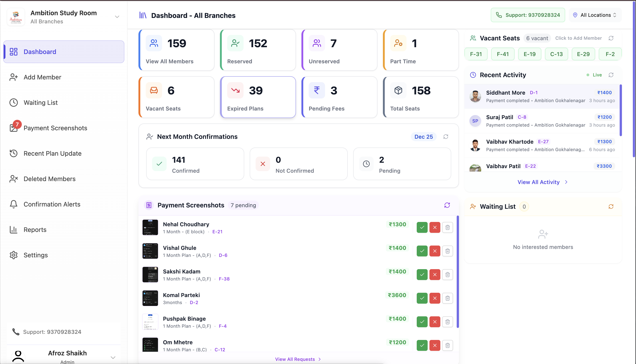
Task: Expand the Ambition Study Room branch selector
Action: (117, 17)
